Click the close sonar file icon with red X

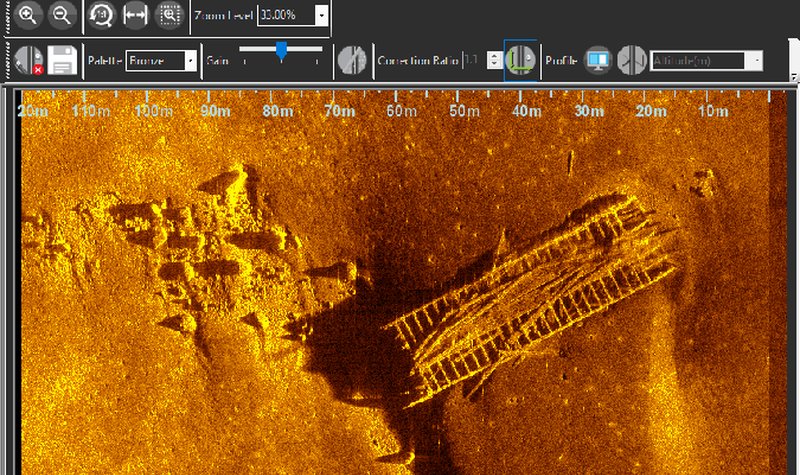pyautogui.click(x=29, y=60)
